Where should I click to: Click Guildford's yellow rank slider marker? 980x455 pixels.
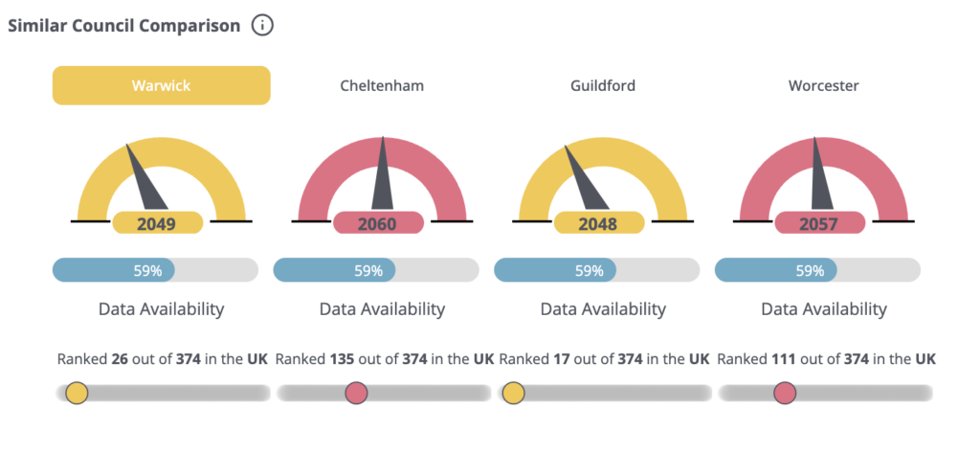(x=513, y=393)
